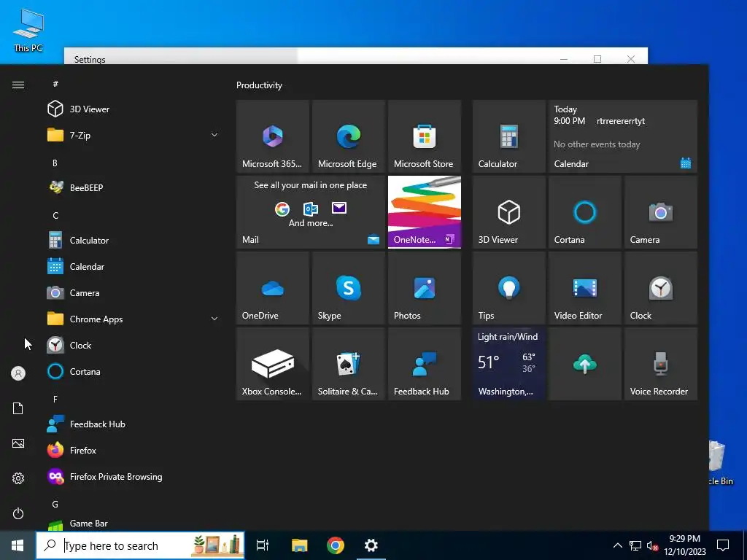Click the green cloud upload tile
The image size is (747, 560).
(584, 364)
